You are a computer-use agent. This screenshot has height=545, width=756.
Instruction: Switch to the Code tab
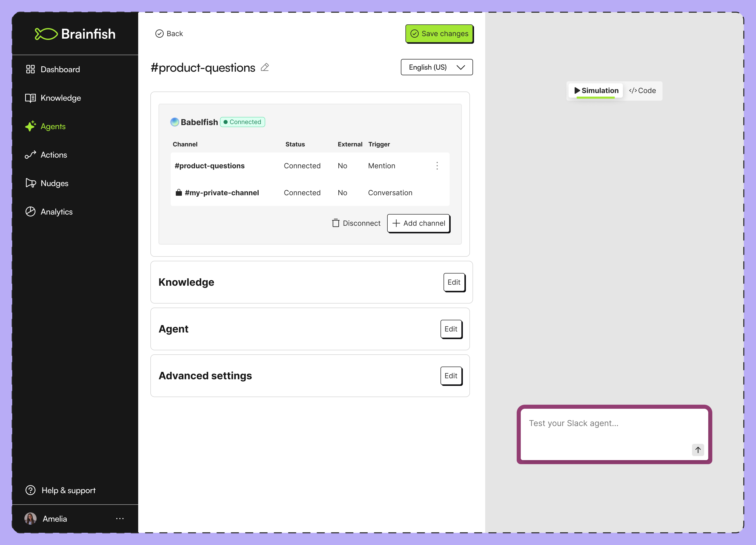[x=642, y=91]
